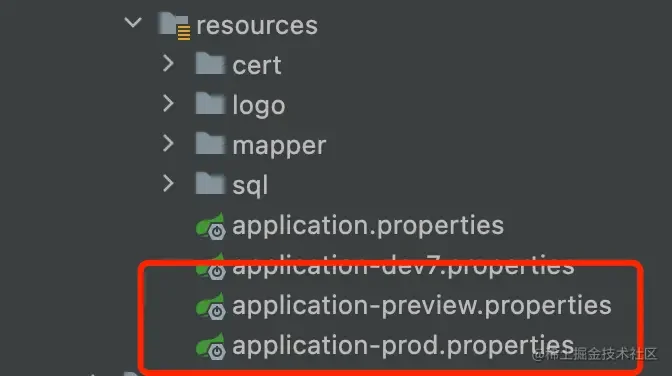Select the application-dev7.properties file
Viewport: 672px width, 376px height.
tap(403, 267)
